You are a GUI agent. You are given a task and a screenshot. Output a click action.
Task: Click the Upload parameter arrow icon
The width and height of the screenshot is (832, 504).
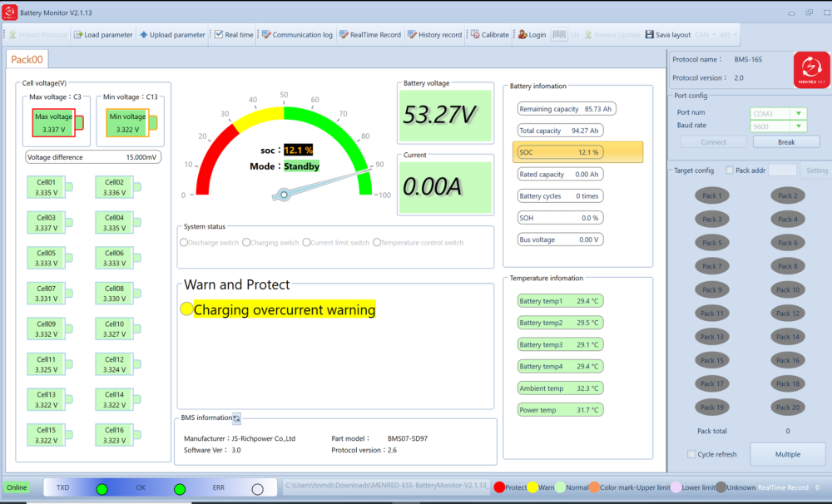144,34
